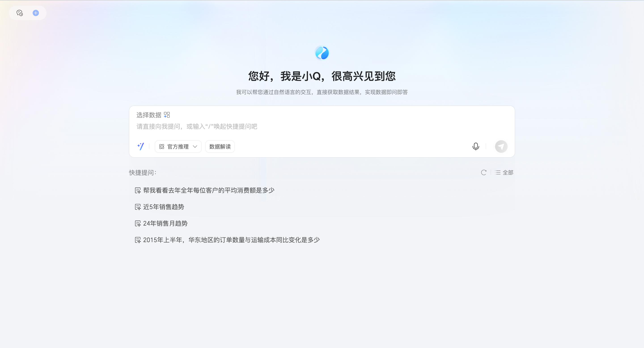Click icon beside 近5年销售趋势
The height and width of the screenshot is (348, 644).
[138, 207]
